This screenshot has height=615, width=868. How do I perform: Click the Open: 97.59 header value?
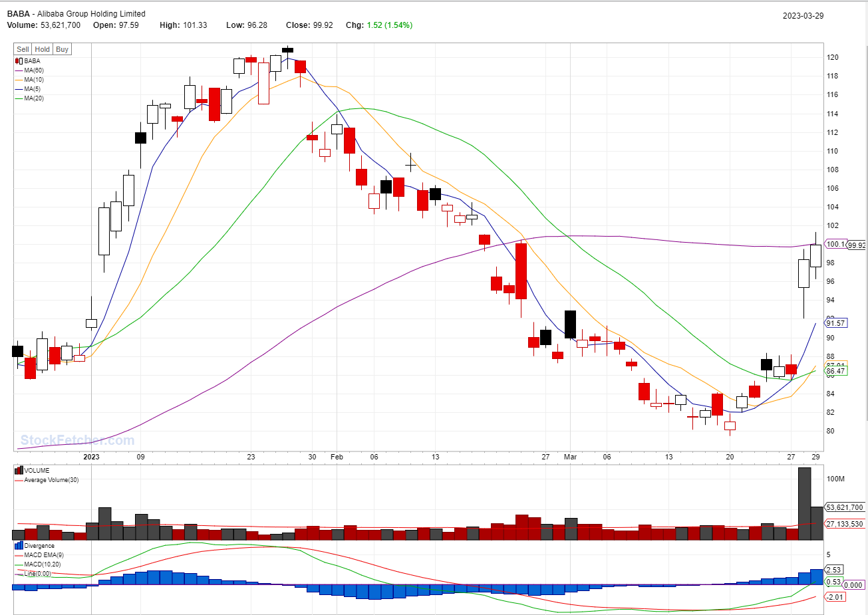pos(116,25)
